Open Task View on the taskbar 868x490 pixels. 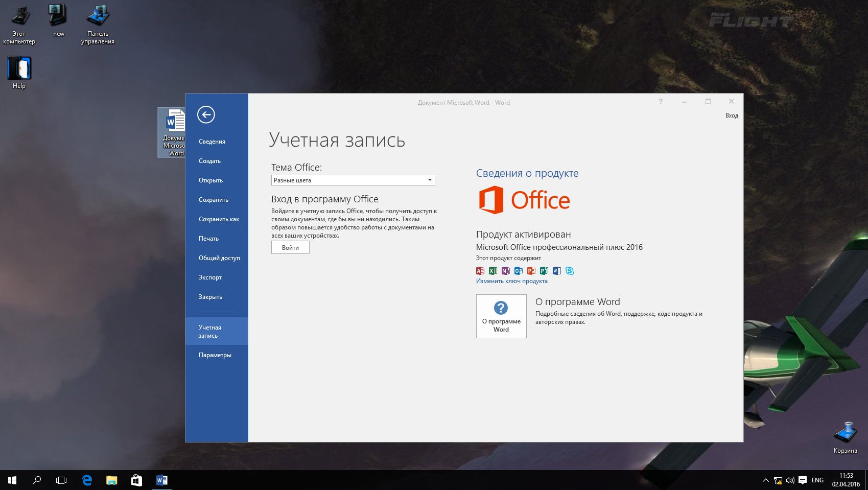pyautogui.click(x=61, y=480)
